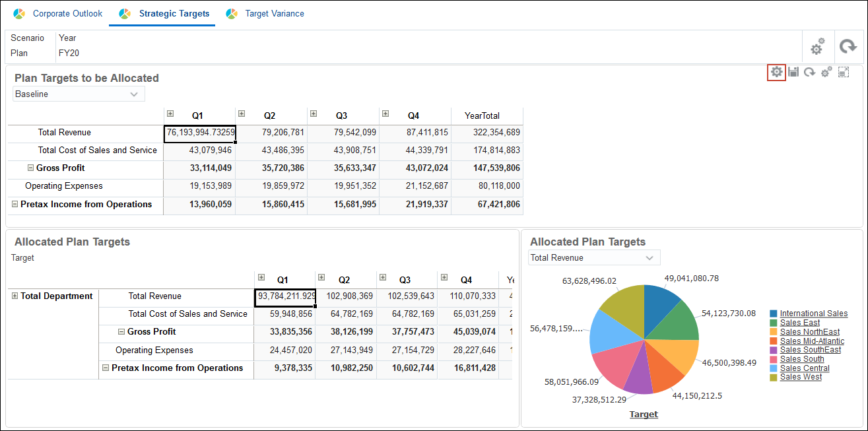
Task: Select Total Revenue Q1 cell in Plan Targets
Action: (199, 133)
